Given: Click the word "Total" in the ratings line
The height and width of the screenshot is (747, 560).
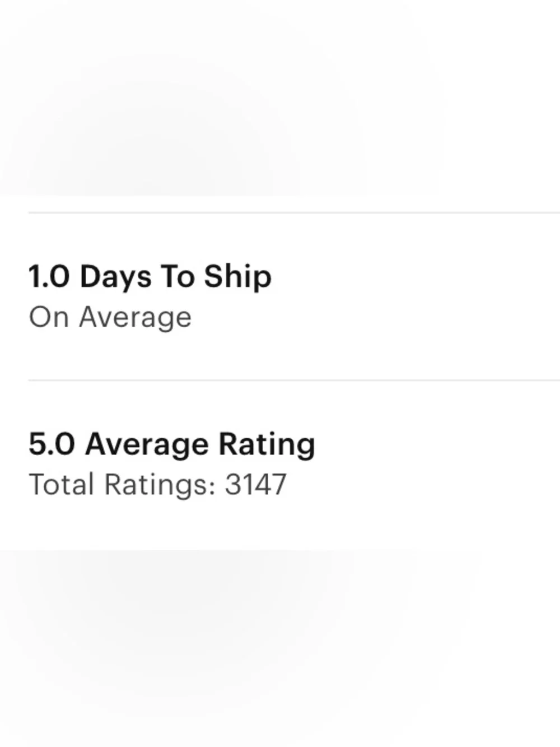Looking at the screenshot, I should point(62,485).
